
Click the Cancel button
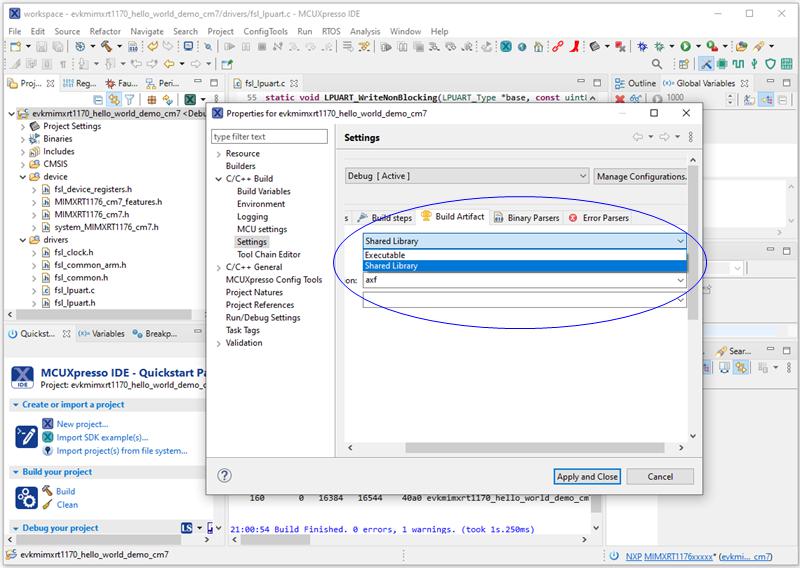coord(660,476)
